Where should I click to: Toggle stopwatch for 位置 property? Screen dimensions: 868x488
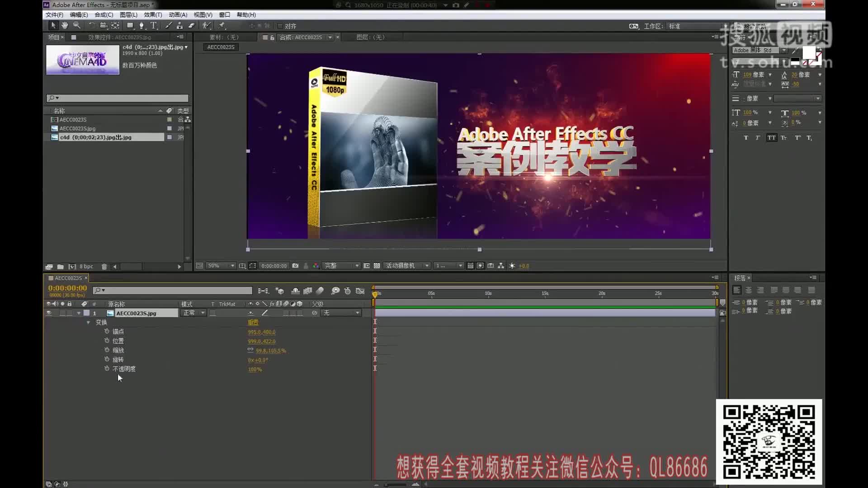[x=107, y=341]
